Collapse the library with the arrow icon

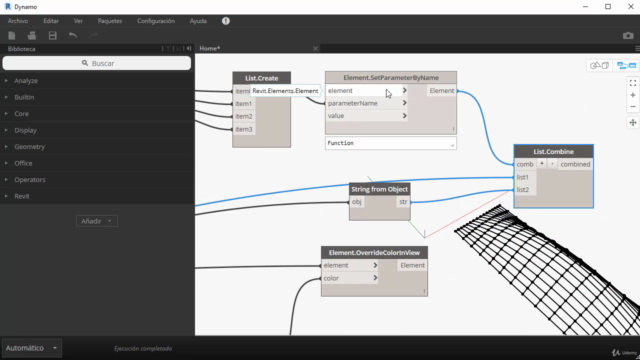pos(189,49)
